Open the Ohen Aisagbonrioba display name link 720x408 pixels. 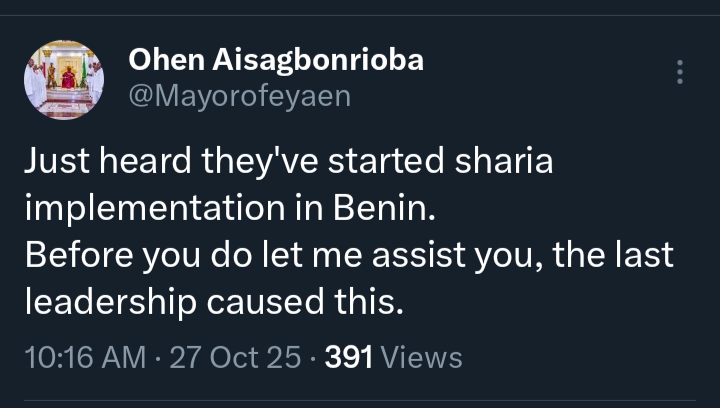coord(275,60)
